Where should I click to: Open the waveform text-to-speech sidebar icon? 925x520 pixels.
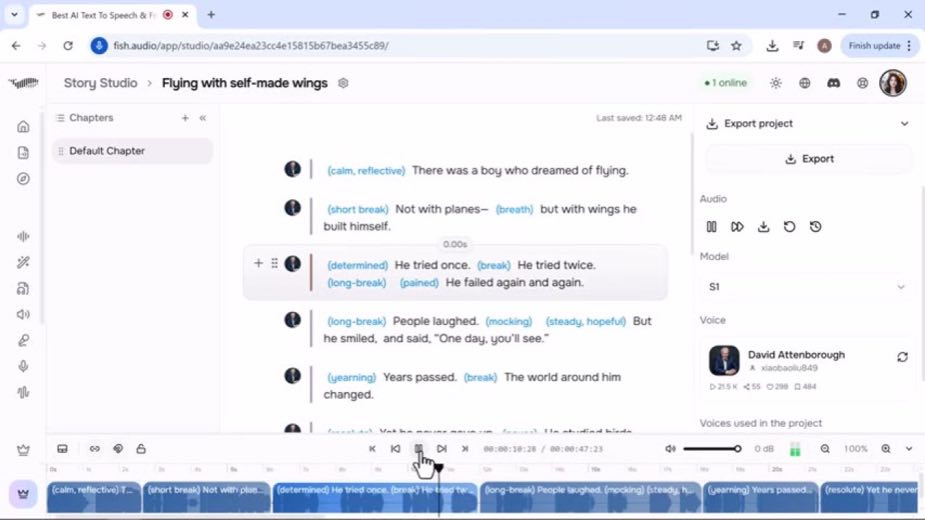pyautogui.click(x=23, y=236)
